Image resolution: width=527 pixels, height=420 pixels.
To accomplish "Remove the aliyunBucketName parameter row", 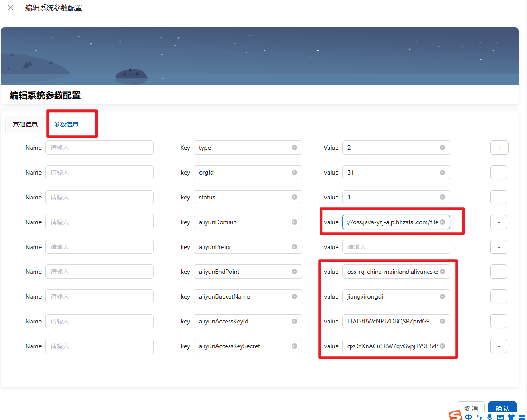I will pyautogui.click(x=499, y=297).
